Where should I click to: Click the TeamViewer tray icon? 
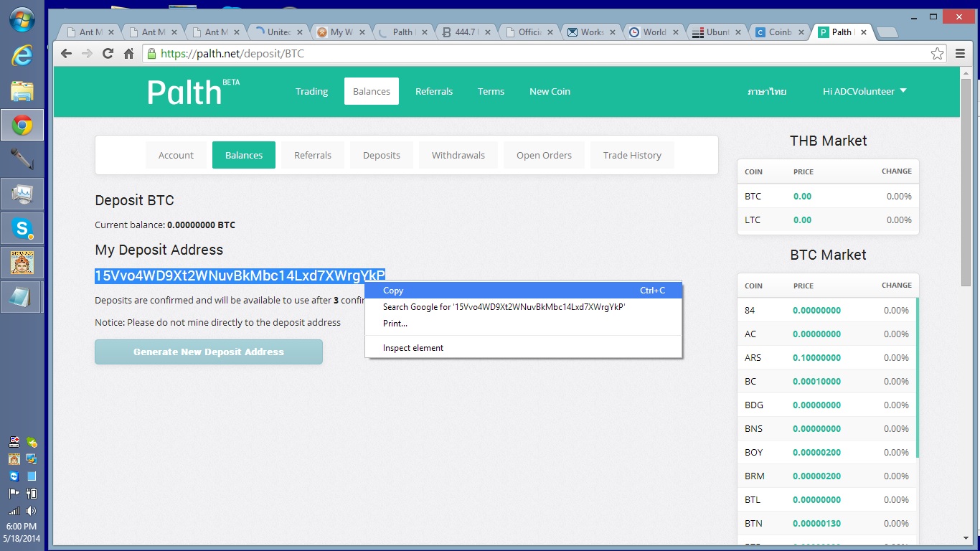[x=14, y=476]
